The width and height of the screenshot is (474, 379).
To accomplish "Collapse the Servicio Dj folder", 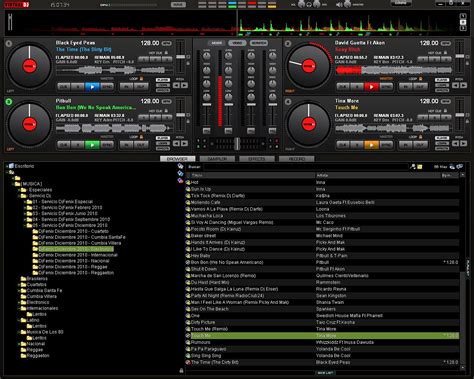I will (19, 196).
